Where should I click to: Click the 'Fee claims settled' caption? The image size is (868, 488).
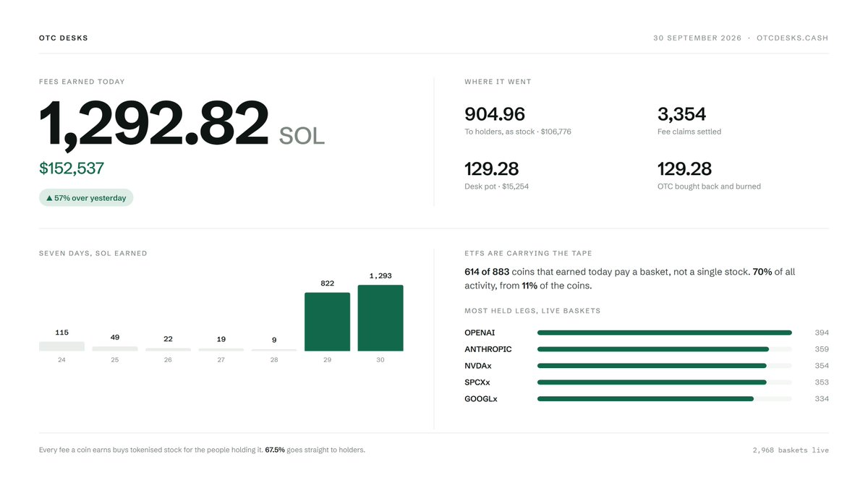(x=689, y=132)
